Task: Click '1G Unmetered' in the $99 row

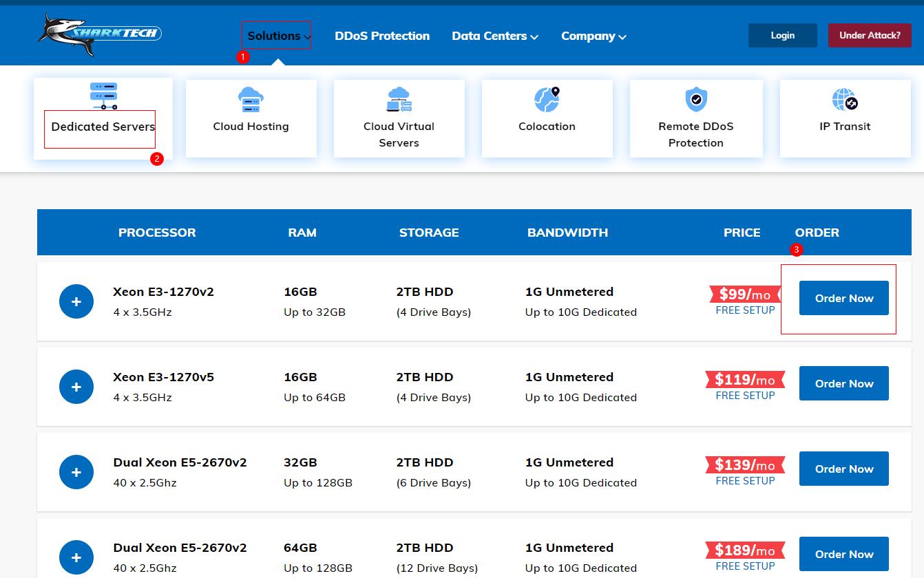Action: 569,292
